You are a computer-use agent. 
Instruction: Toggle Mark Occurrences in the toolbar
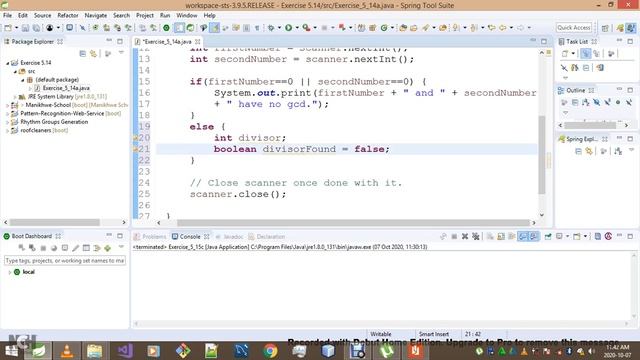[x=214, y=28]
